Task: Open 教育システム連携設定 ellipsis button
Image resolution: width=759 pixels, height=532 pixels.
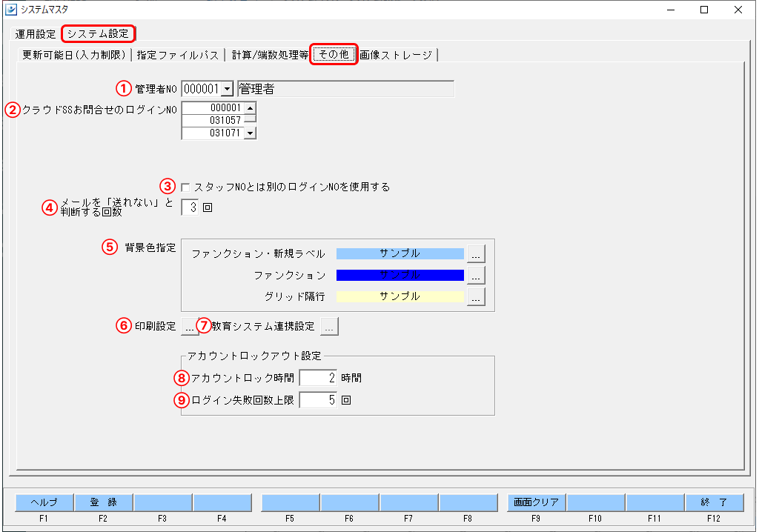Action: click(x=329, y=327)
